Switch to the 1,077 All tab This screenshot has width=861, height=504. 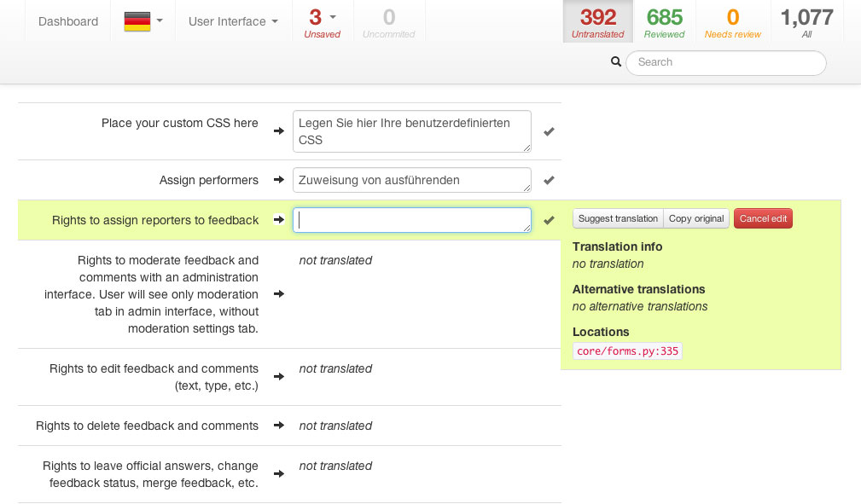(806, 21)
